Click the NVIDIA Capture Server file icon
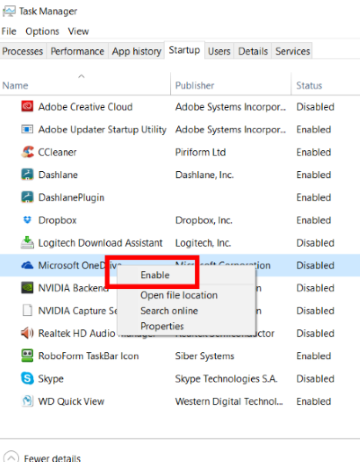360x462 pixels. [27, 310]
